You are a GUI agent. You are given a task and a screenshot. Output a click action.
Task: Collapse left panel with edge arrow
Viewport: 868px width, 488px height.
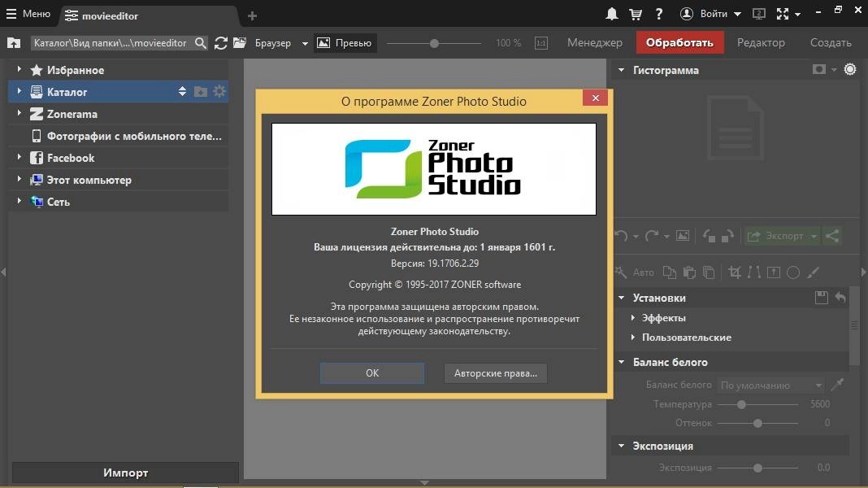click(3, 272)
